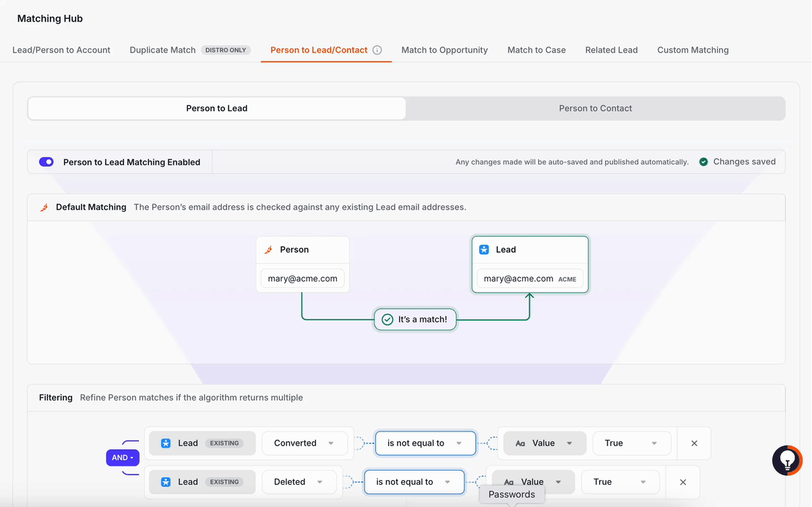Switch to Custom Matching tab
This screenshot has width=812, height=507.
click(693, 50)
